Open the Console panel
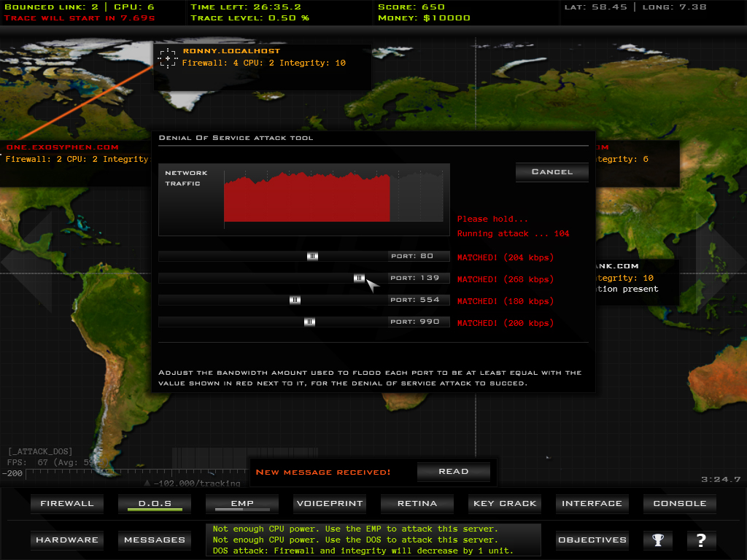Image resolution: width=747 pixels, height=560 pixels. point(679,504)
